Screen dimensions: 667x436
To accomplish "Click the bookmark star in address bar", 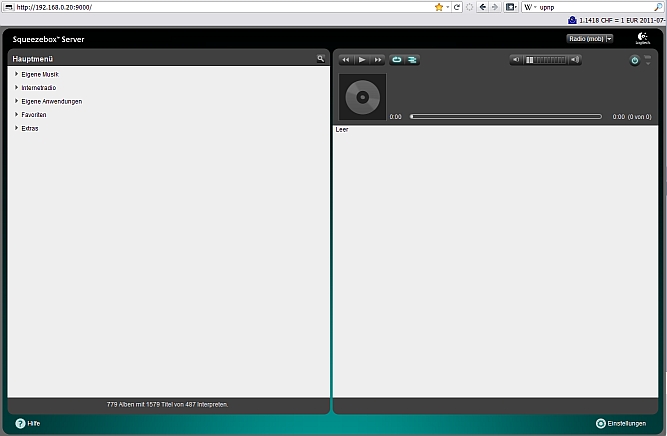I will point(438,6).
